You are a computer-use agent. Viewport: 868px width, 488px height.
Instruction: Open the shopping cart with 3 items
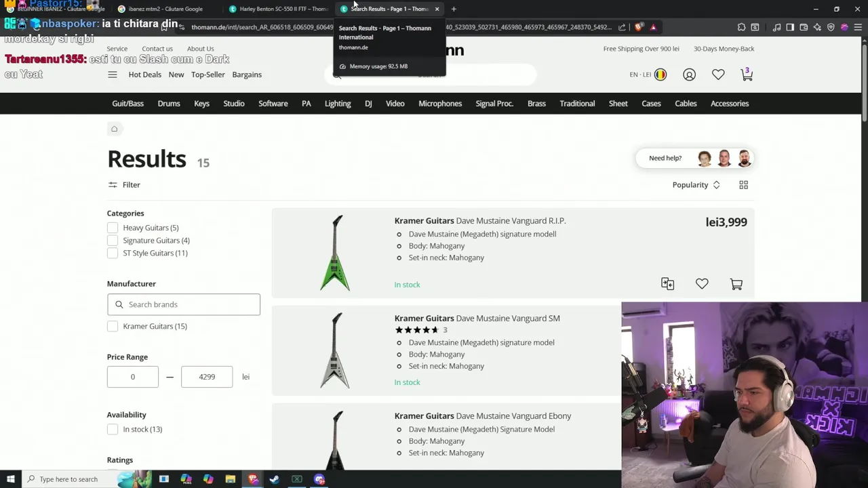click(747, 75)
